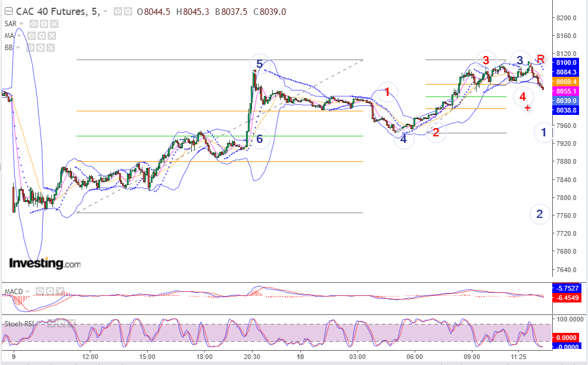Select the magenta 8055.1 price label
This screenshot has height=365, width=588.
click(x=566, y=92)
